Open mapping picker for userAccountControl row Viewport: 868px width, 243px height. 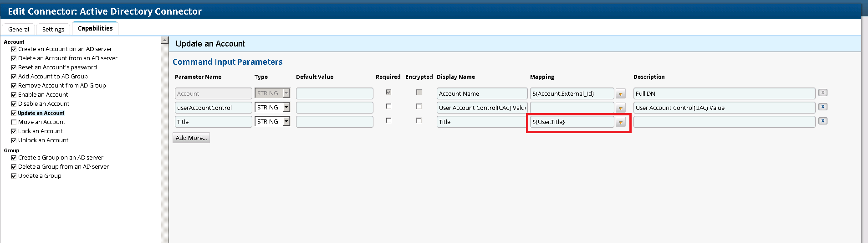[x=620, y=108]
